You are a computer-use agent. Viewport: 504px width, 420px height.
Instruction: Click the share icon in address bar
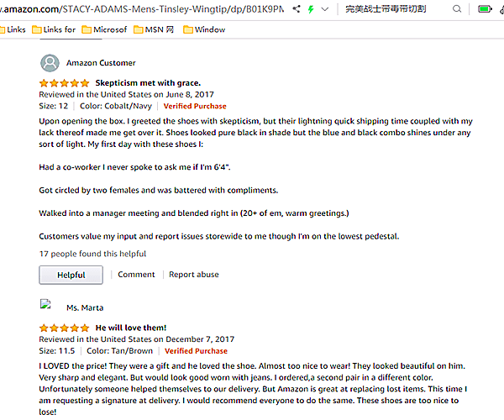pos(295,9)
